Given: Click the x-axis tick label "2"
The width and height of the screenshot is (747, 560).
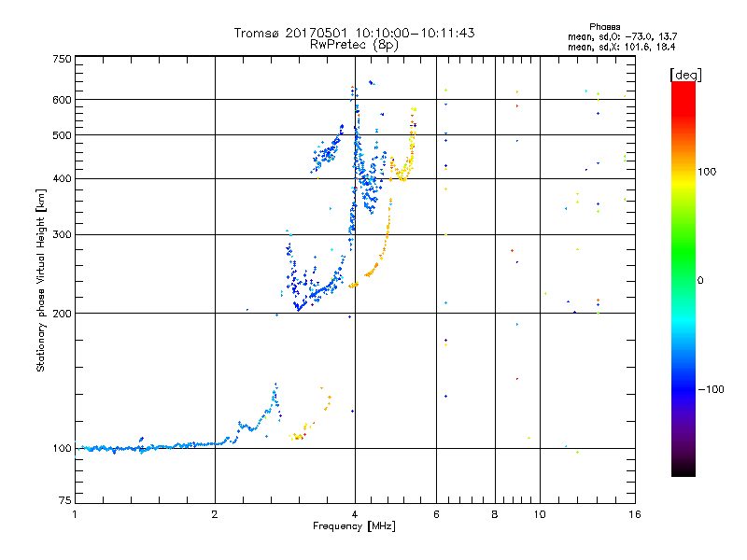Looking at the screenshot, I should click(x=215, y=514).
